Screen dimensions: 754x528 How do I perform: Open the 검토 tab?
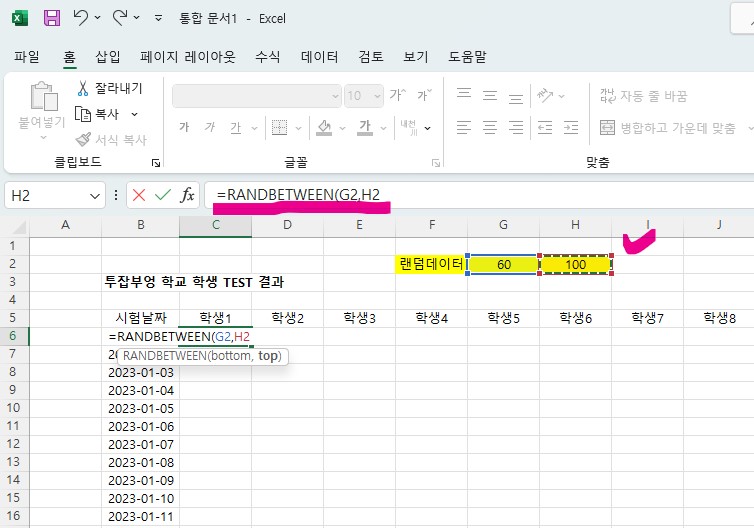(371, 57)
